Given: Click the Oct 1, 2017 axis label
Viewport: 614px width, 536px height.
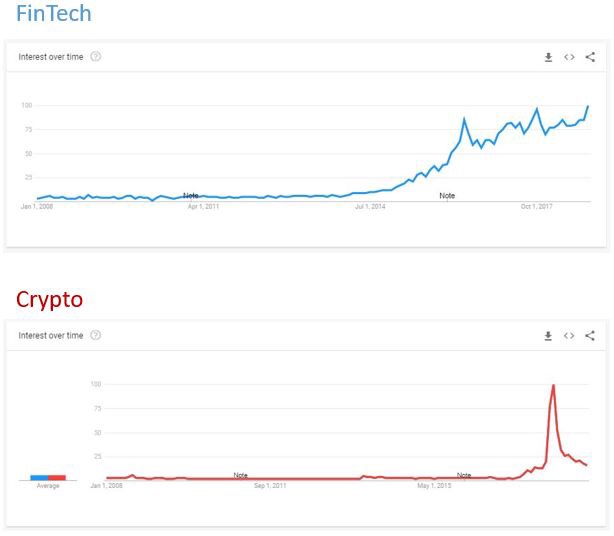Looking at the screenshot, I should (536, 207).
